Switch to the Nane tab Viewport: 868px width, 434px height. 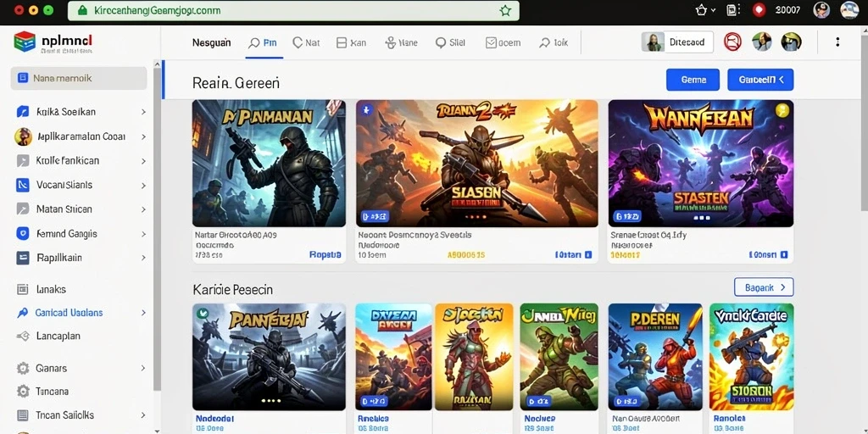click(401, 42)
